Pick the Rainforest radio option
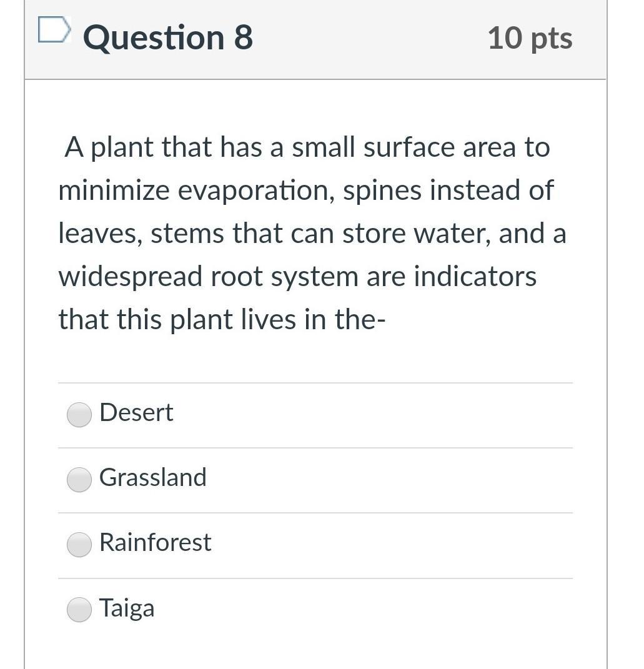 pos(79,544)
